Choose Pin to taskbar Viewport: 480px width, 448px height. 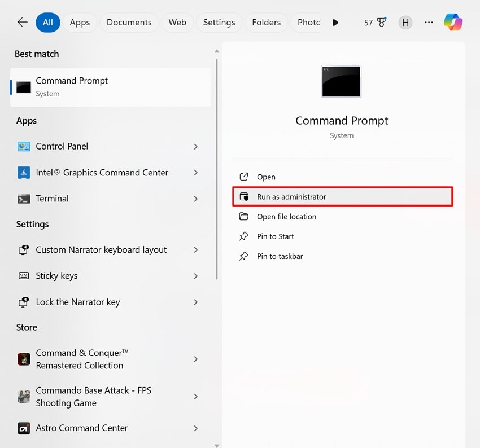[x=343, y=256]
